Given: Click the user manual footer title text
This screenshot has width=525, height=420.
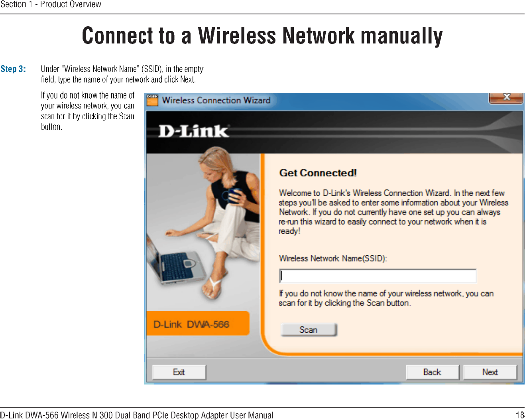Looking at the screenshot, I should click(x=137, y=415).
